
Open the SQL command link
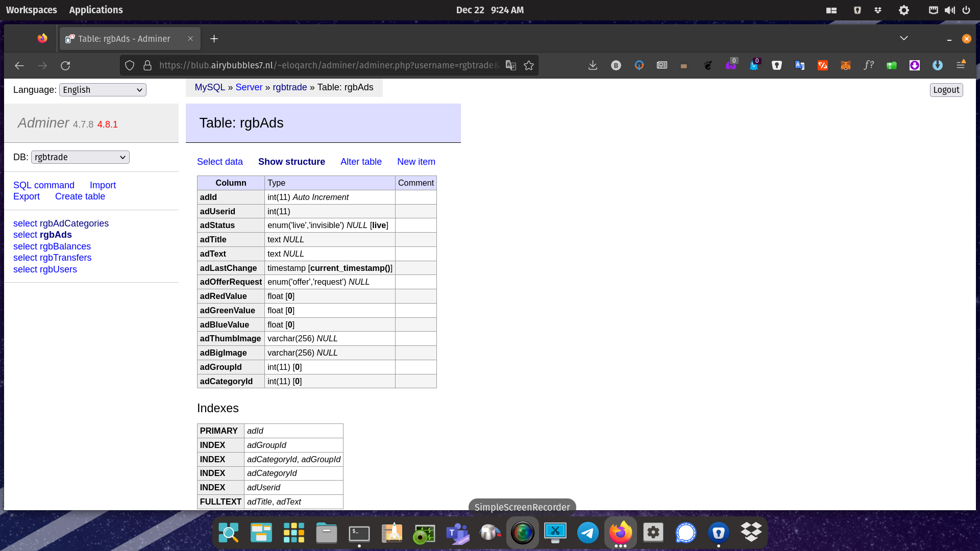point(44,185)
